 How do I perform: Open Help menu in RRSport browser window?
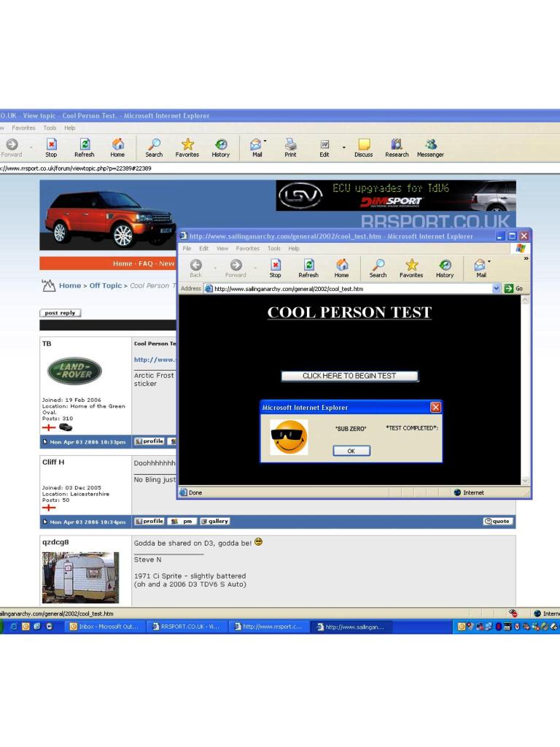click(x=70, y=128)
